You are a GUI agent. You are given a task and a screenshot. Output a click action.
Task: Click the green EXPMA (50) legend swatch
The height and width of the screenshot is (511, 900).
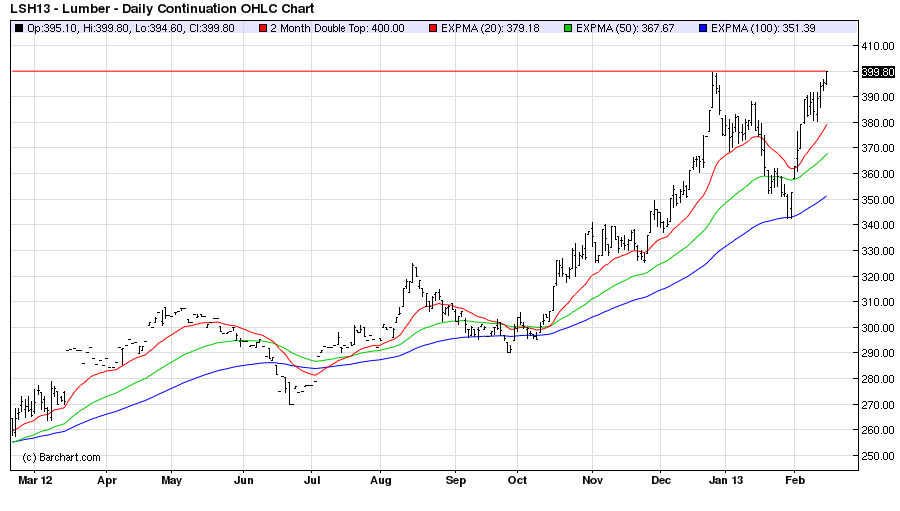pos(568,28)
